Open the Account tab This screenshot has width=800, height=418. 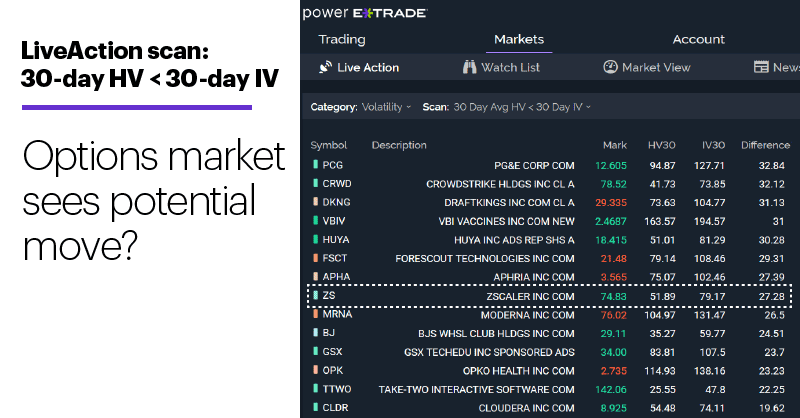(698, 39)
